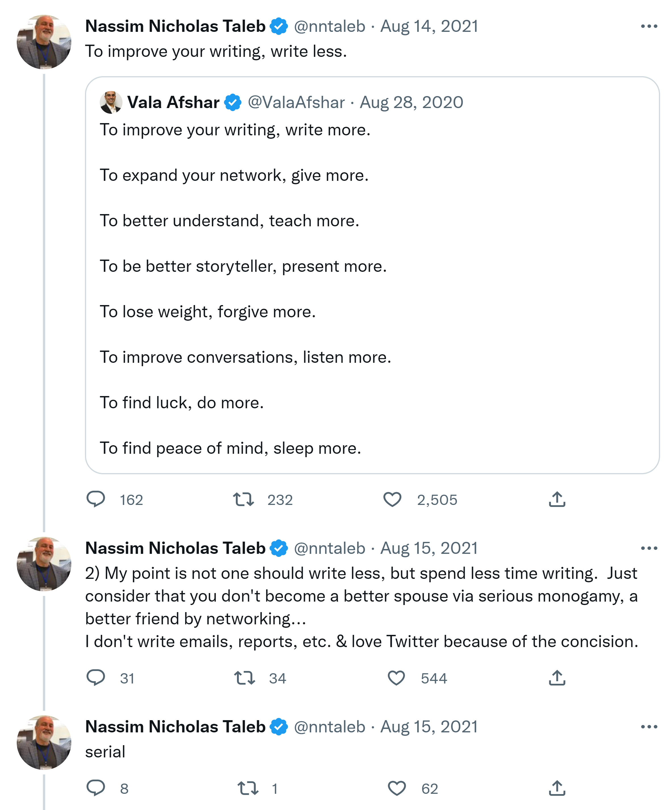Share the "write less" tweet
The image size is (672, 810).
tap(557, 499)
